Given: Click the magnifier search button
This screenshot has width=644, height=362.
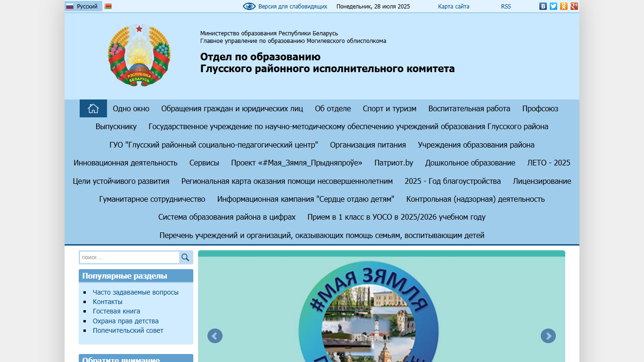Looking at the screenshot, I should coord(185,257).
